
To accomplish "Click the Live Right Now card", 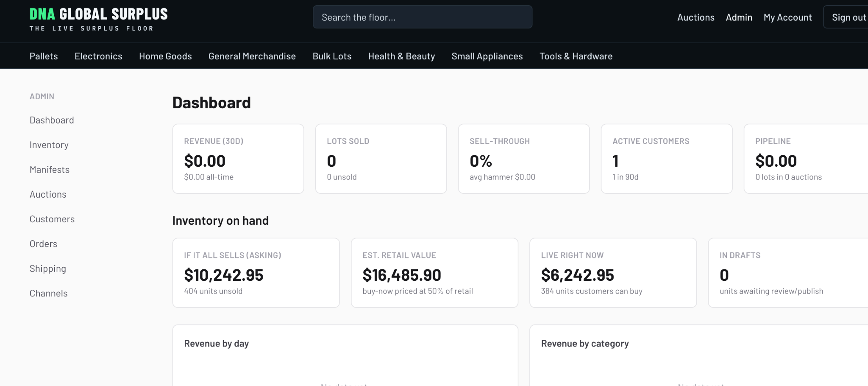I will (613, 273).
